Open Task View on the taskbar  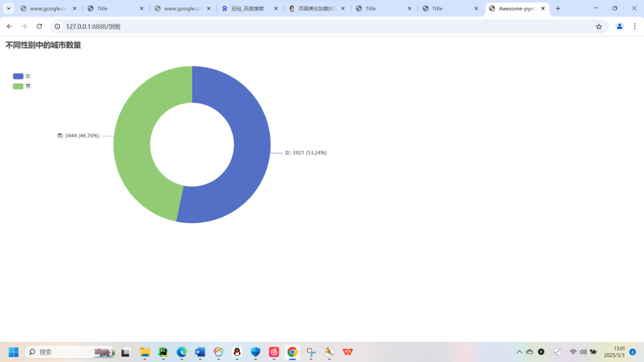[125, 352]
